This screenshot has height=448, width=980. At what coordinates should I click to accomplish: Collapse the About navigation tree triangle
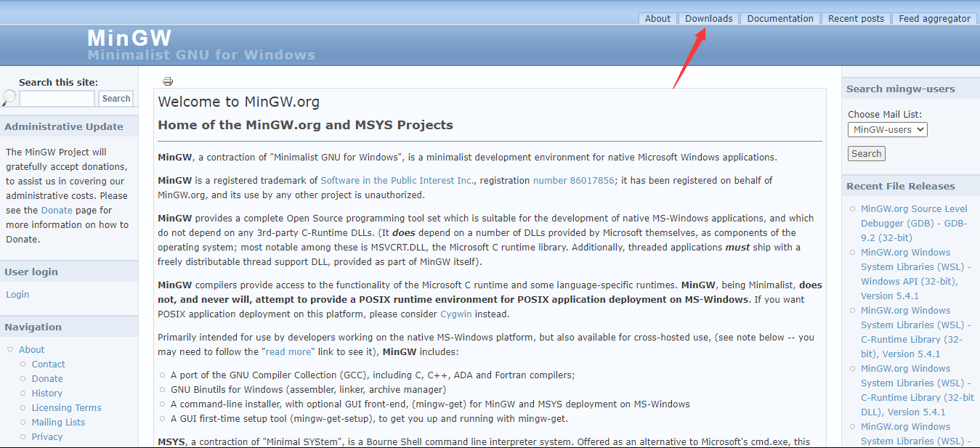pyautogui.click(x=10, y=349)
